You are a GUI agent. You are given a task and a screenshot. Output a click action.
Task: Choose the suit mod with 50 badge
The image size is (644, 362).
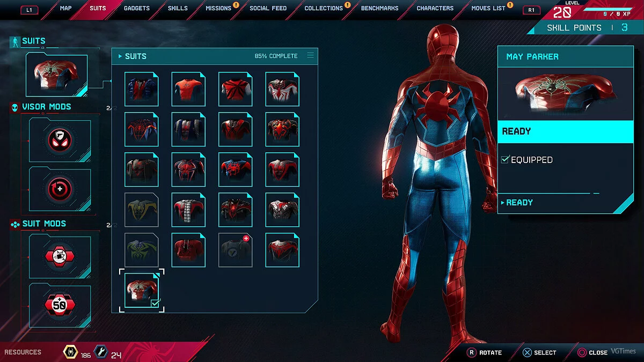[x=60, y=306]
